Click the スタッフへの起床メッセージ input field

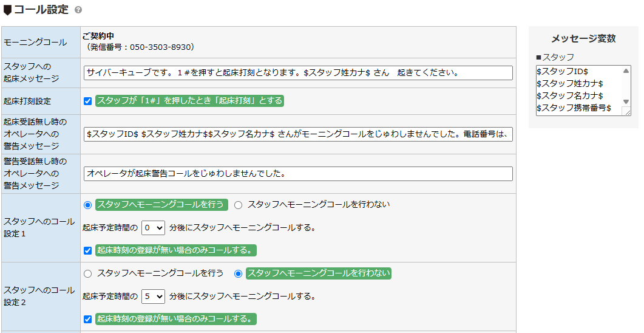point(298,73)
